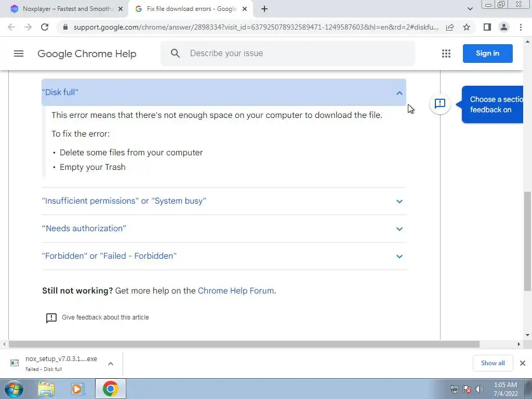Open the Google apps grid
532x399 pixels.
tap(446, 54)
